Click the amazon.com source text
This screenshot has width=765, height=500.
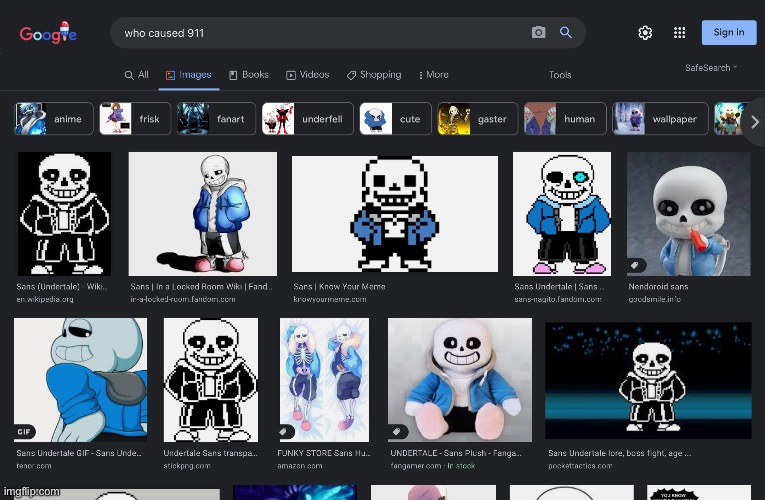[x=300, y=465]
